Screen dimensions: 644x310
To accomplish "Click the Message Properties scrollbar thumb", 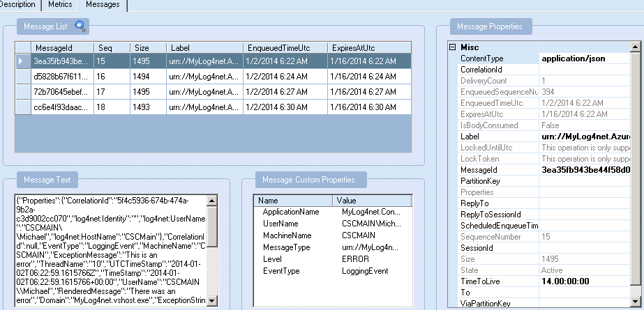I will click(635, 168).
